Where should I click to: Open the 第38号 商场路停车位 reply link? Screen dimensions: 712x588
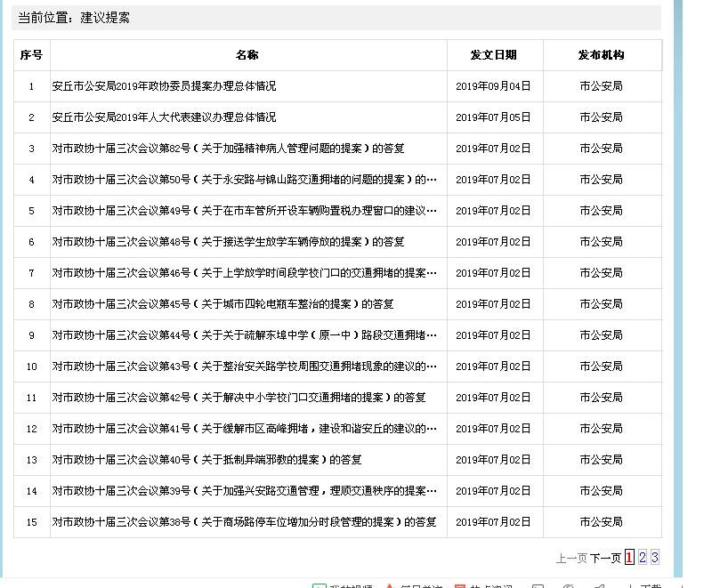pyautogui.click(x=244, y=522)
